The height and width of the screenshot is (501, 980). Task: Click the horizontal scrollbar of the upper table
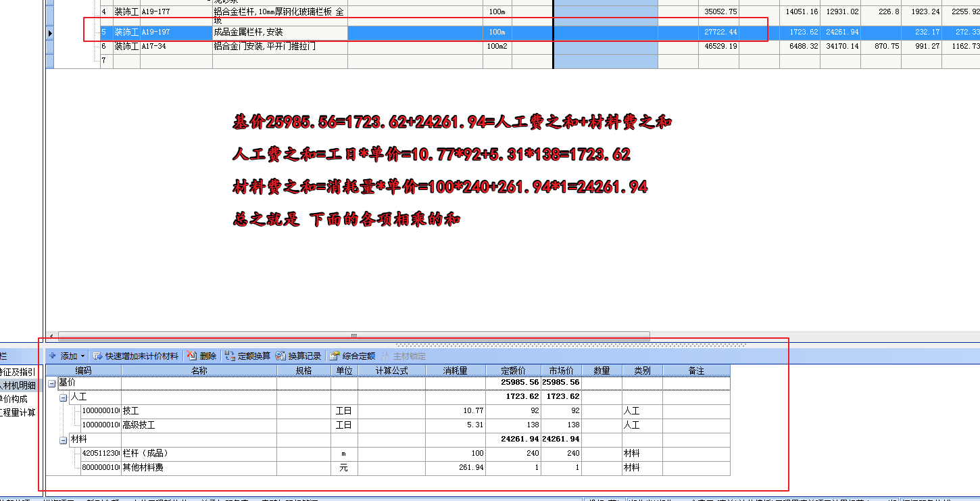tap(353, 335)
